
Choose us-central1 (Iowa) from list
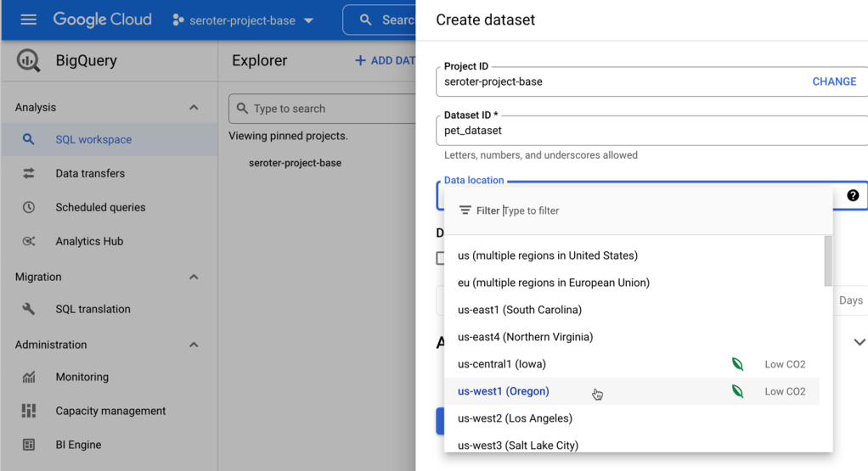(x=502, y=364)
